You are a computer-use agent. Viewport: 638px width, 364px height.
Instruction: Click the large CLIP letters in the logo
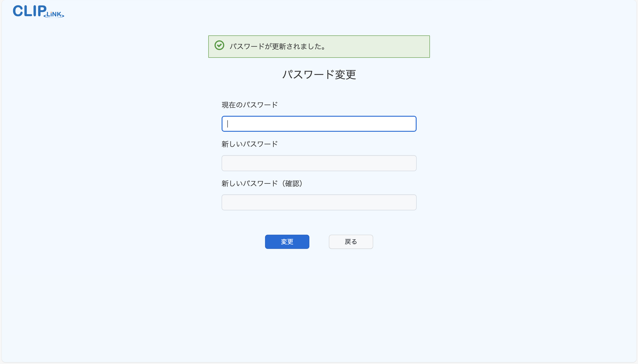point(29,11)
